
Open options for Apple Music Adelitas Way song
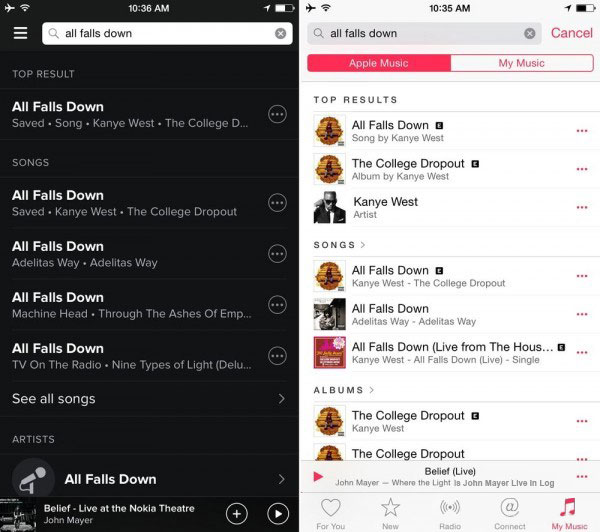tap(582, 314)
